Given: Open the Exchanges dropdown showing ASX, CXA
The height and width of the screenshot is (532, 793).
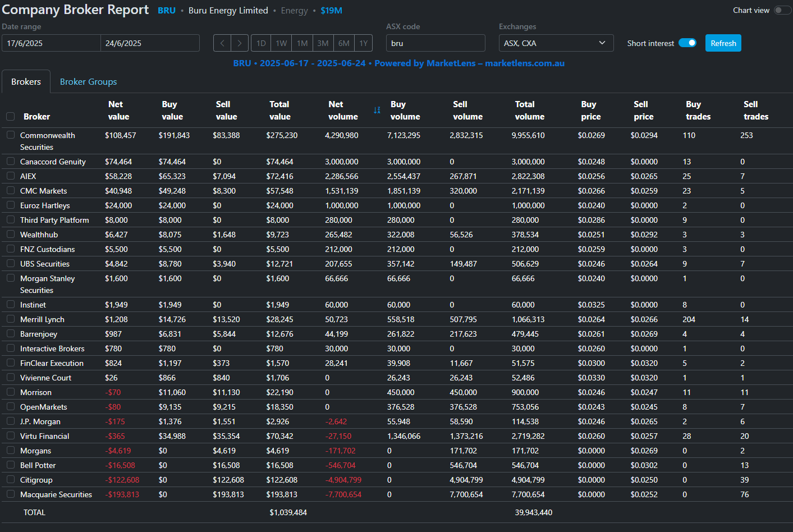Looking at the screenshot, I should tap(556, 43).
